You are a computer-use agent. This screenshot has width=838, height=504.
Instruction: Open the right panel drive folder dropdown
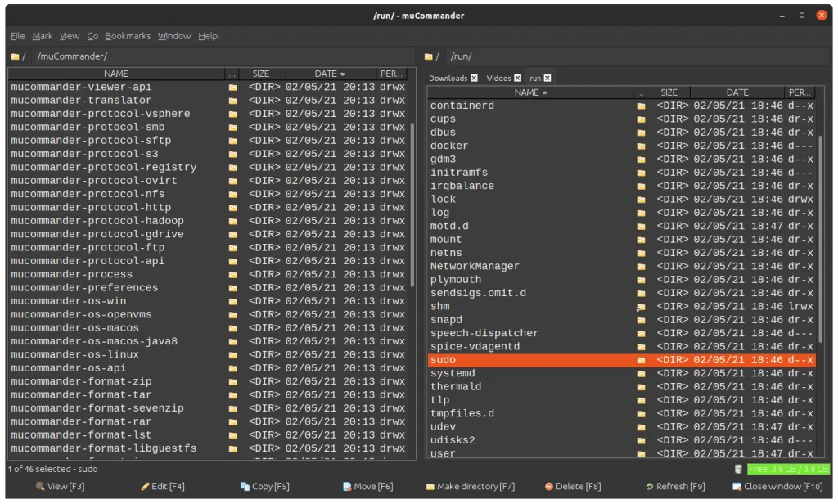431,56
